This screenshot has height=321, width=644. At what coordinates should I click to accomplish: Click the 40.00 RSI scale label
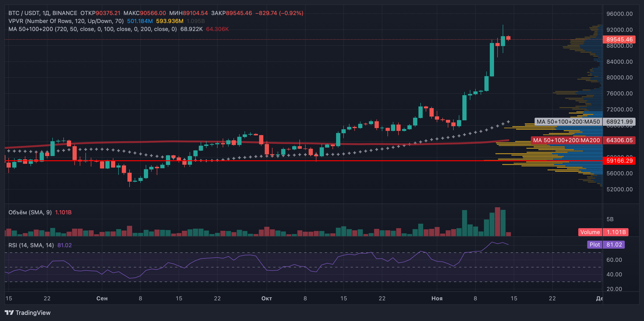[x=614, y=274]
